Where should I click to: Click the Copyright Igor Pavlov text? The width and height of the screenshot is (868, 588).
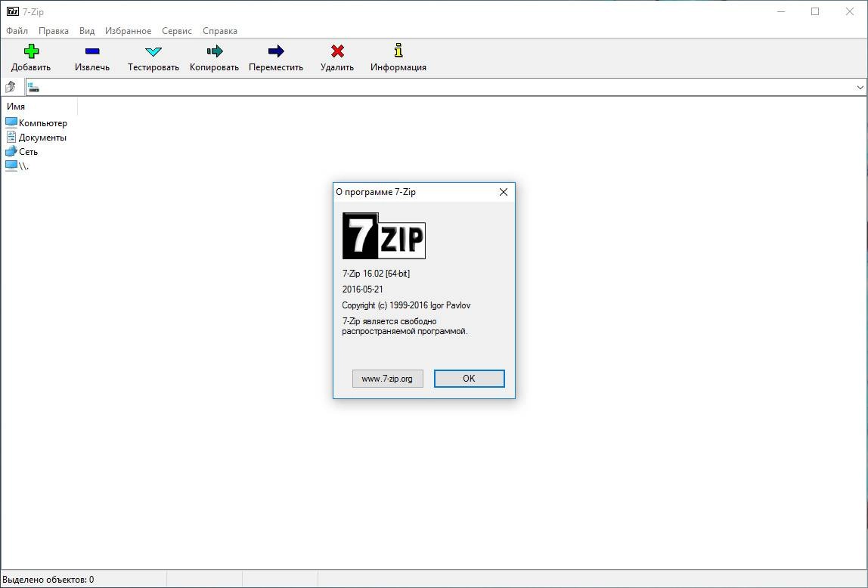pyautogui.click(x=406, y=305)
